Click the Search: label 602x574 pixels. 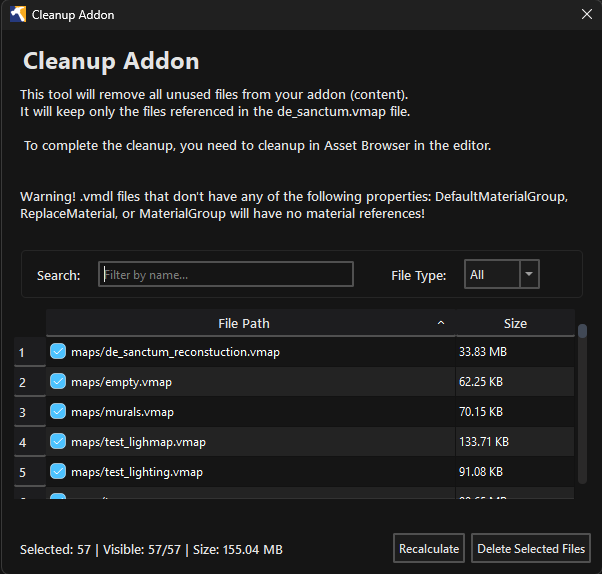pos(58,275)
